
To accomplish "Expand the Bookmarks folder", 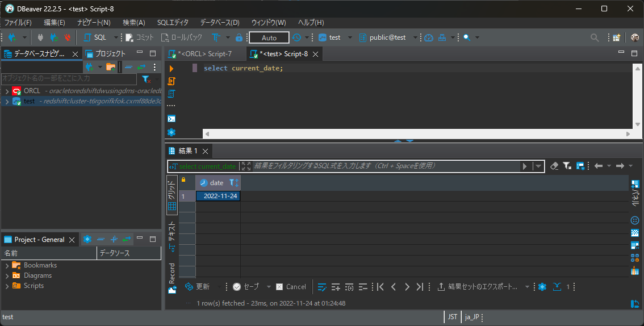I will click(x=7, y=266).
